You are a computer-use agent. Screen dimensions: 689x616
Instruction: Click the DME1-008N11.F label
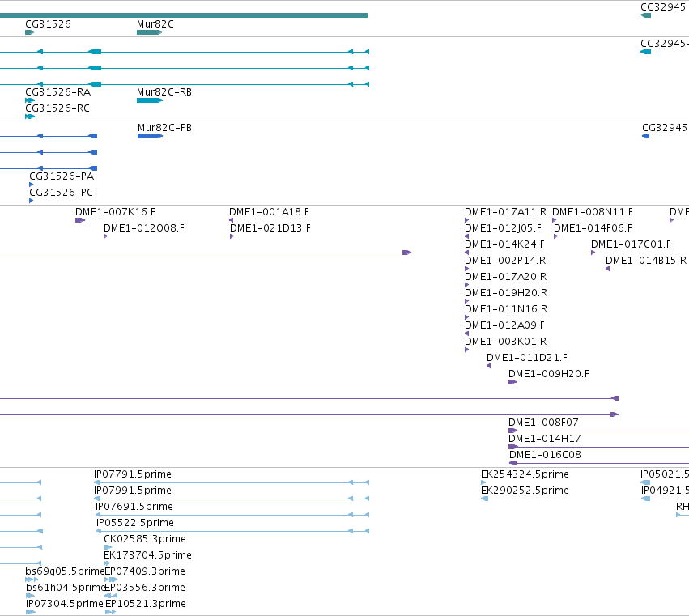593,212
